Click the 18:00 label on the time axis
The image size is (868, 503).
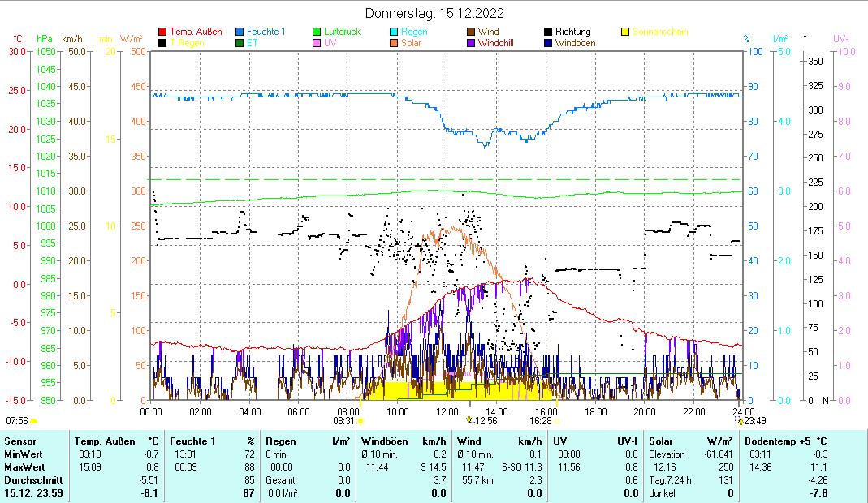click(596, 411)
